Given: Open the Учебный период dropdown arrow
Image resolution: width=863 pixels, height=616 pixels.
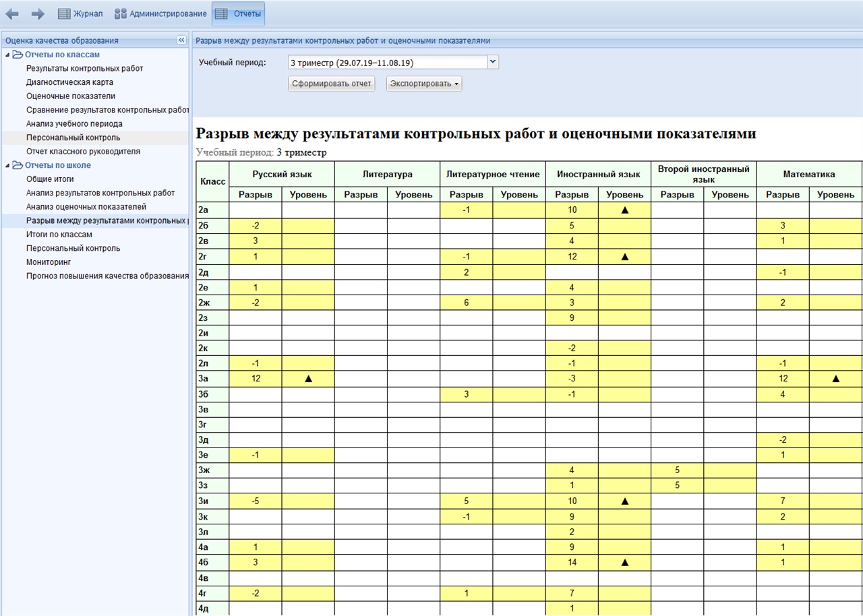Looking at the screenshot, I should 492,62.
